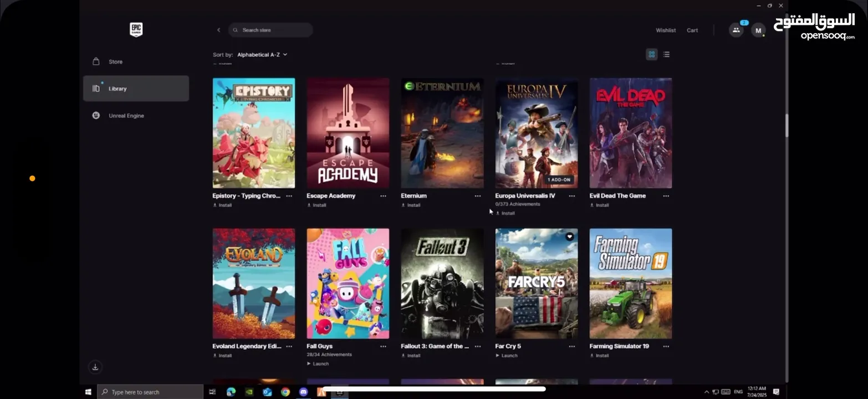Open the Wishlist page
The height and width of the screenshot is (399, 868).
coord(666,30)
